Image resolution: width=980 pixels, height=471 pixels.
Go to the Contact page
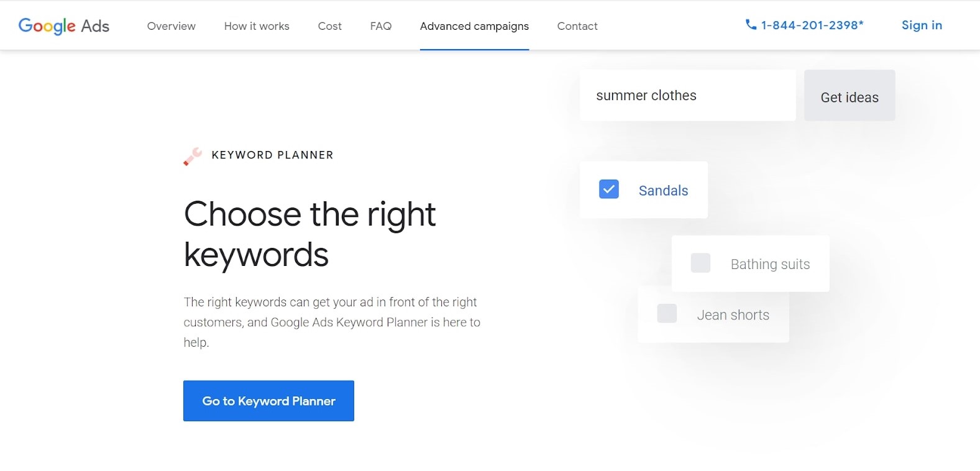click(577, 25)
